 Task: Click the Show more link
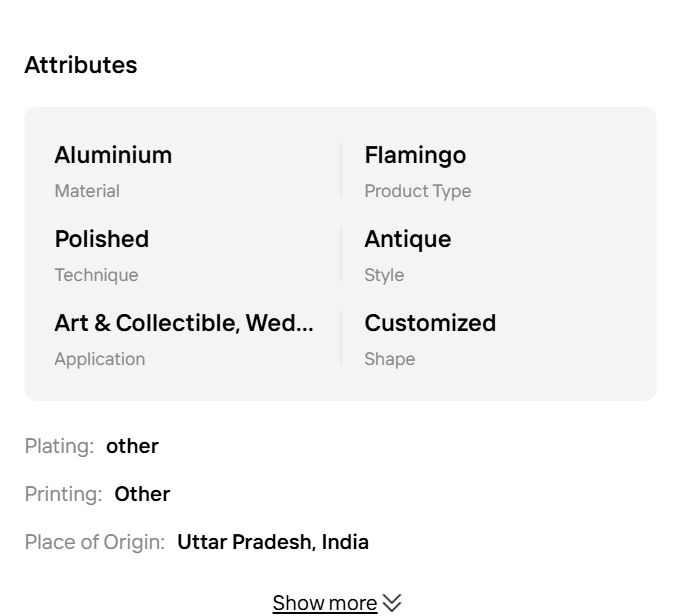point(324,603)
